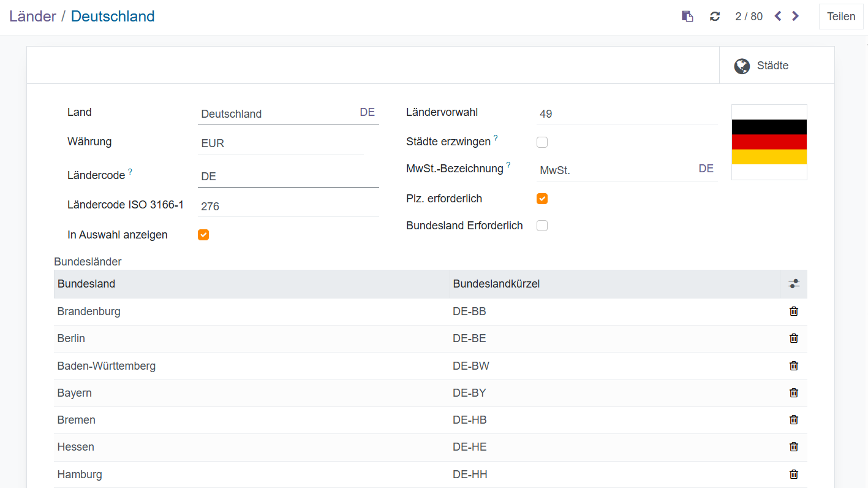Click the duplicate record icon in header
868x488 pixels.
[x=687, y=17]
